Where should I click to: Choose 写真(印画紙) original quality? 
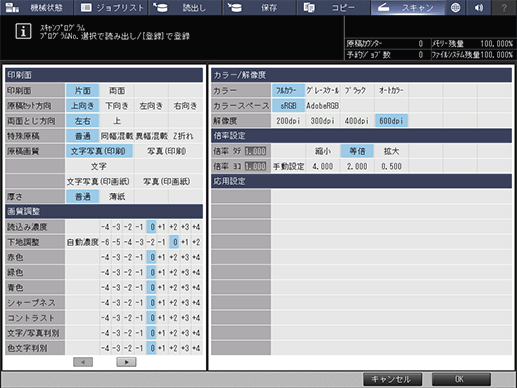[168, 181]
